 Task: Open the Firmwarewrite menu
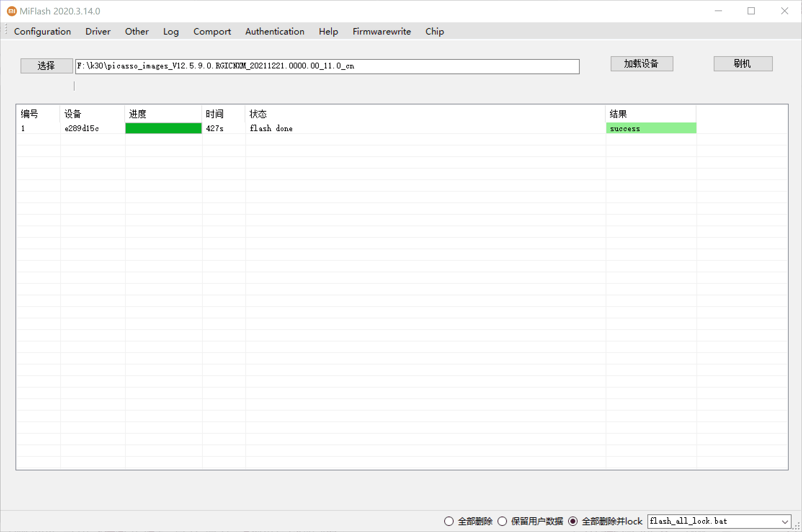tap(382, 31)
